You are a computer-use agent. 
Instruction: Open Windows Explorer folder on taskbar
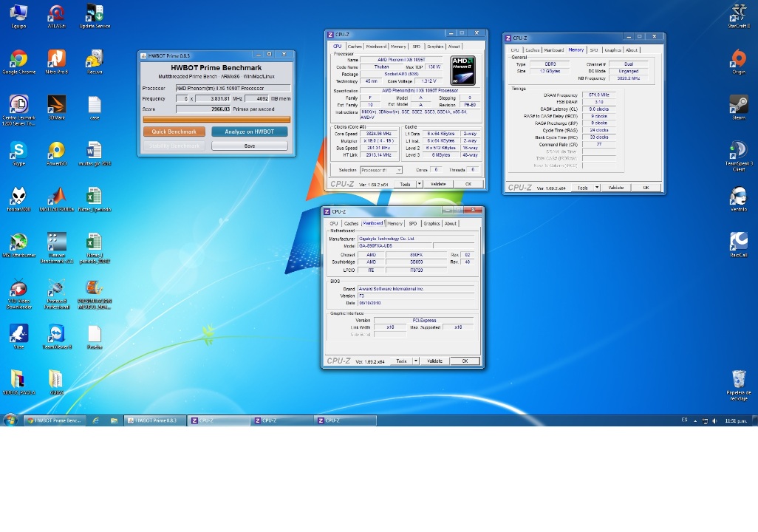(114, 420)
